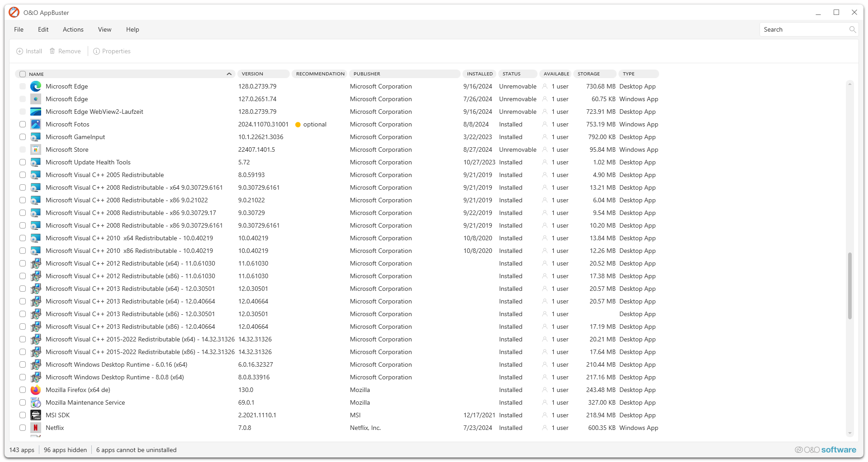Click the orange optional recommendation dot
This screenshot has height=462, width=868.
pyautogui.click(x=298, y=125)
